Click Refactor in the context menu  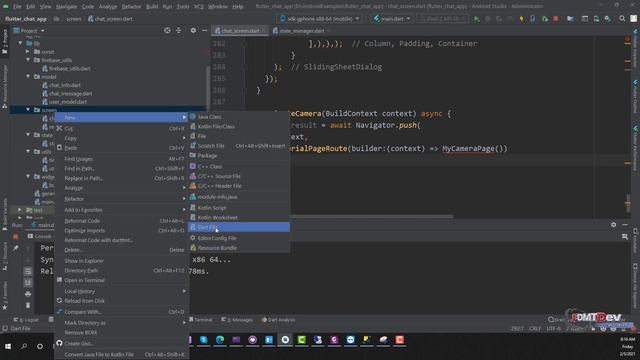click(121, 199)
